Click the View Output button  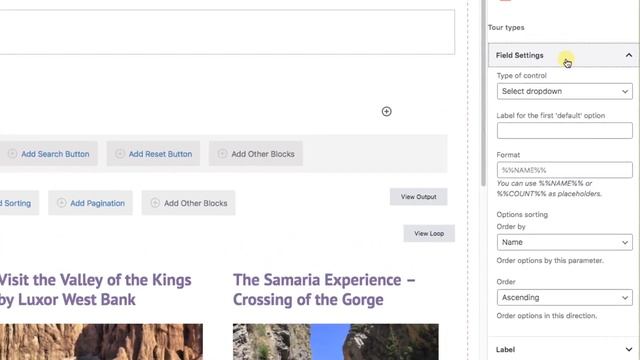(418, 197)
